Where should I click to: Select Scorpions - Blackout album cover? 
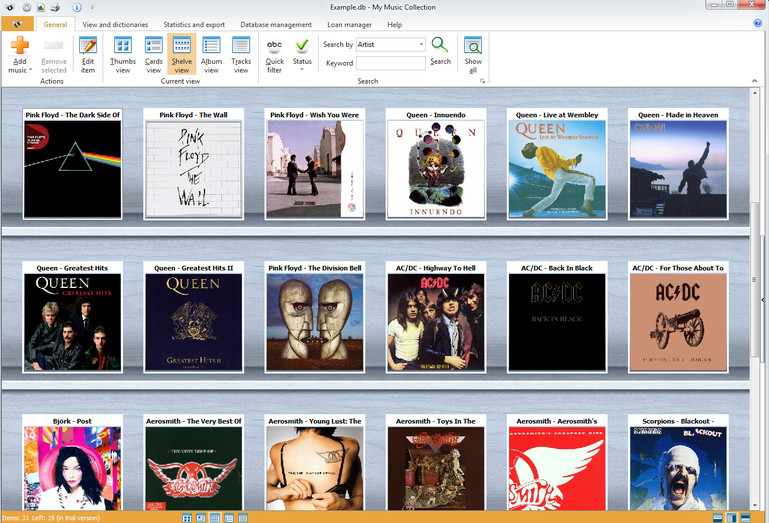click(678, 463)
